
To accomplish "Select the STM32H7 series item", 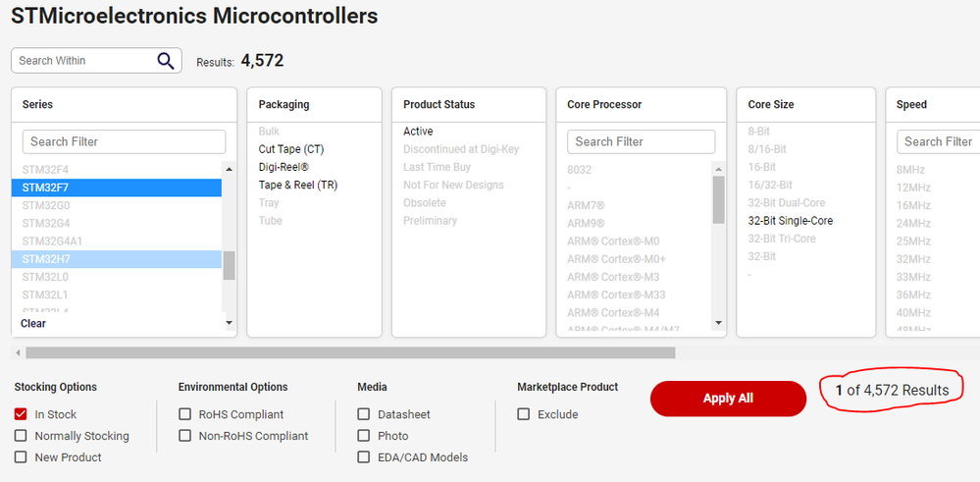I will 117,259.
